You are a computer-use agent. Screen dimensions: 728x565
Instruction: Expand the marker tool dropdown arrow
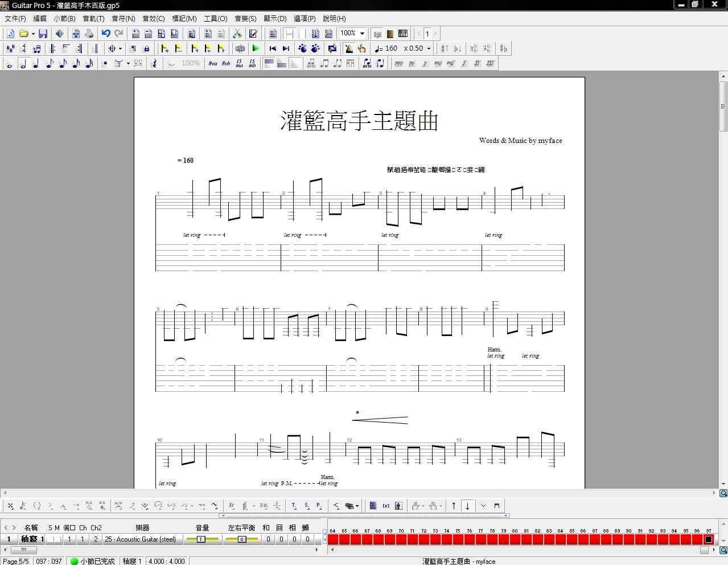click(120, 48)
